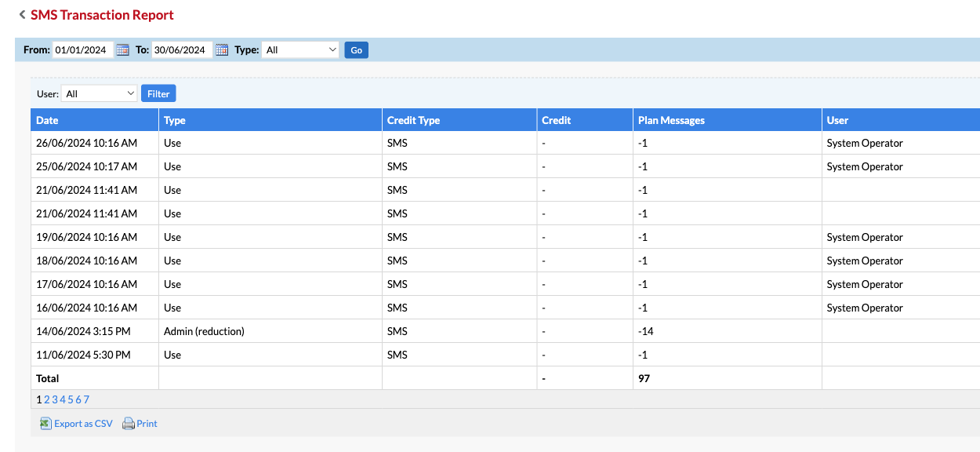This screenshot has height=452, width=980.
Task: Click the back arrow beside report title
Action: coord(22,14)
